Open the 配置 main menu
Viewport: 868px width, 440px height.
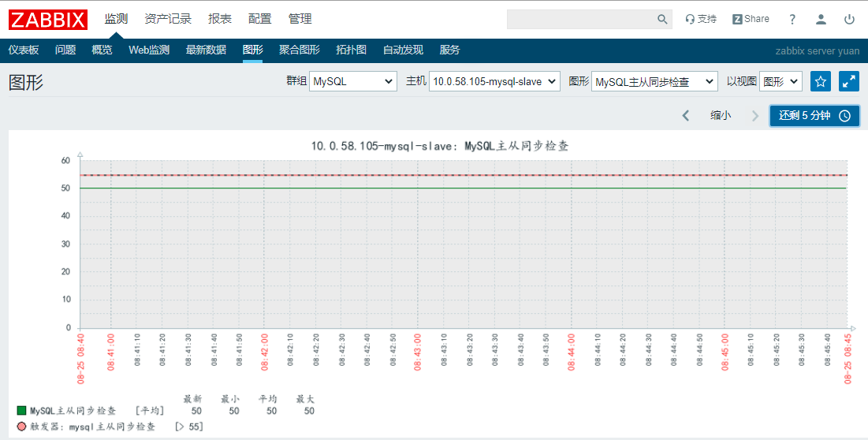coord(259,20)
